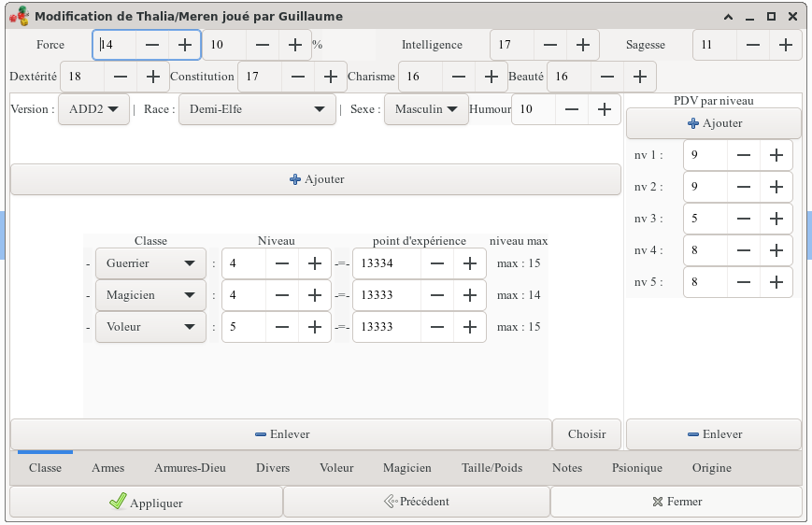Screen dimensions: 812x525
Task: Switch to the Armures-Dieu tab
Action: coord(190,468)
